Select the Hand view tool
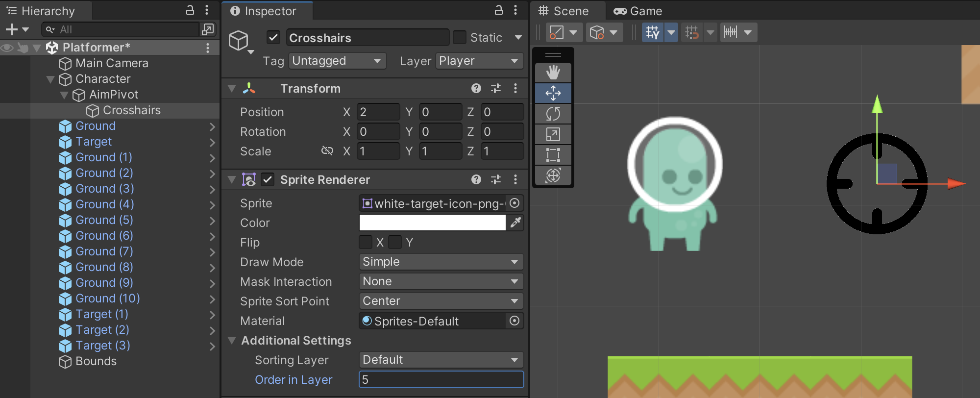 pyautogui.click(x=553, y=73)
